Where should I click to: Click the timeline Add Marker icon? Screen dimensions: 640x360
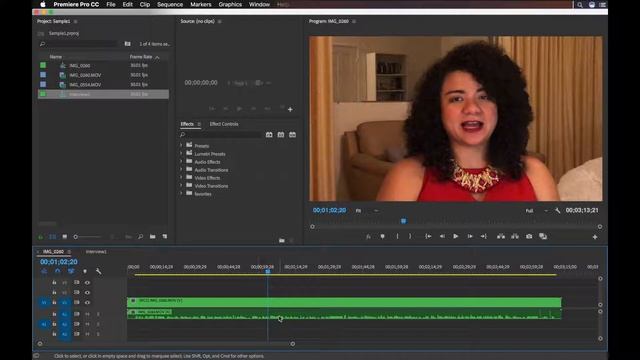pos(85,271)
